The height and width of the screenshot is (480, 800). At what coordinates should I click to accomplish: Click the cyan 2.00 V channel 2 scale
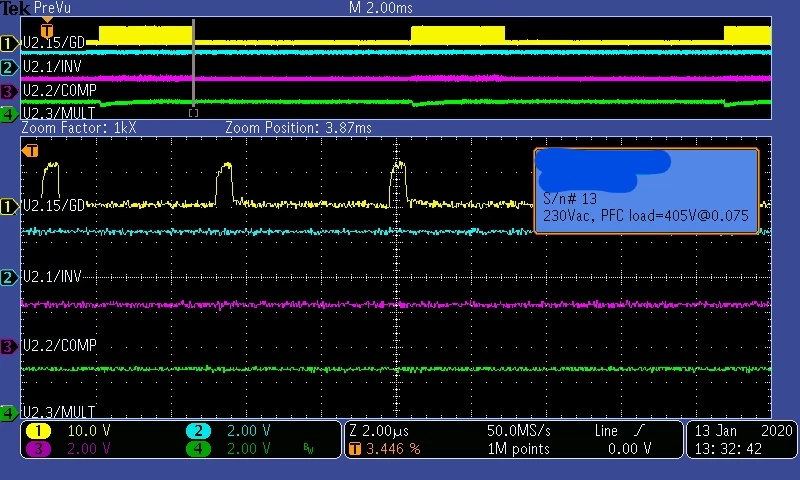pyautogui.click(x=248, y=431)
